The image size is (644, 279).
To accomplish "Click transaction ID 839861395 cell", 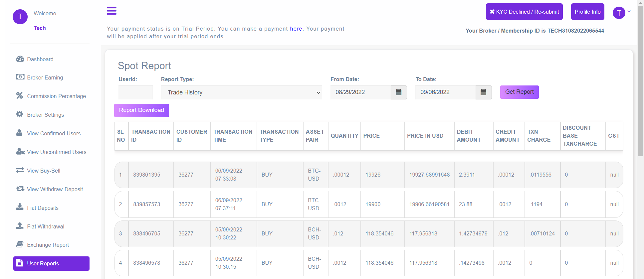I will 151,175.
